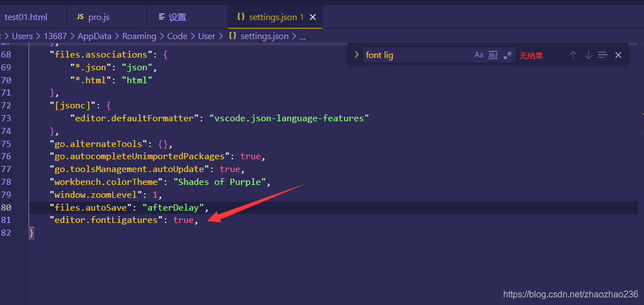
Task: Click the "workbench.colorTheme" key
Action: [106, 182]
